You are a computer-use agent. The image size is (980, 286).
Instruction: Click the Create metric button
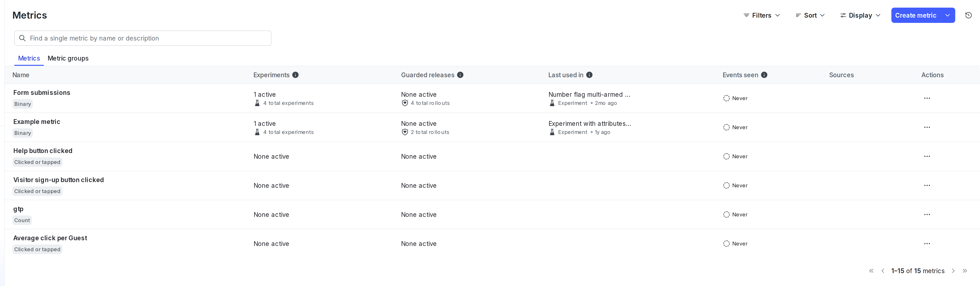(x=916, y=15)
